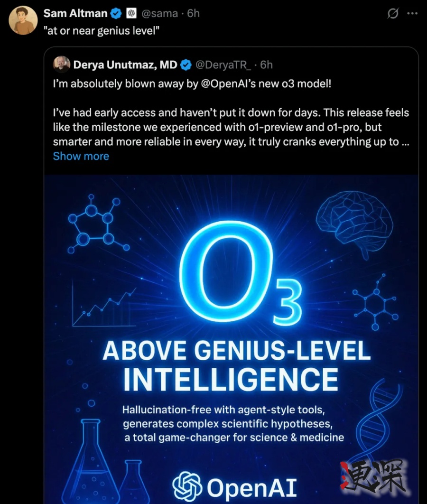Open @sama's profile from the handle
The width and height of the screenshot is (427, 504).
(160, 13)
